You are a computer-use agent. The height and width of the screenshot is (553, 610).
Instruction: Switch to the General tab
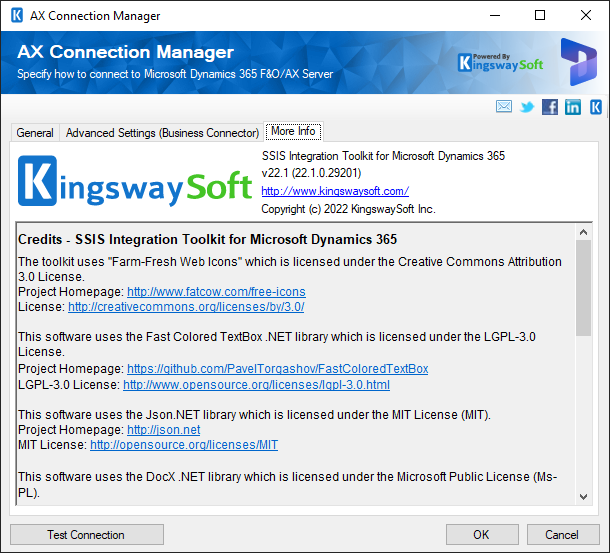point(35,133)
